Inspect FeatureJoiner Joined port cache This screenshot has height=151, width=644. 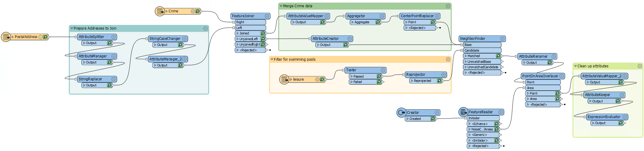(263, 33)
